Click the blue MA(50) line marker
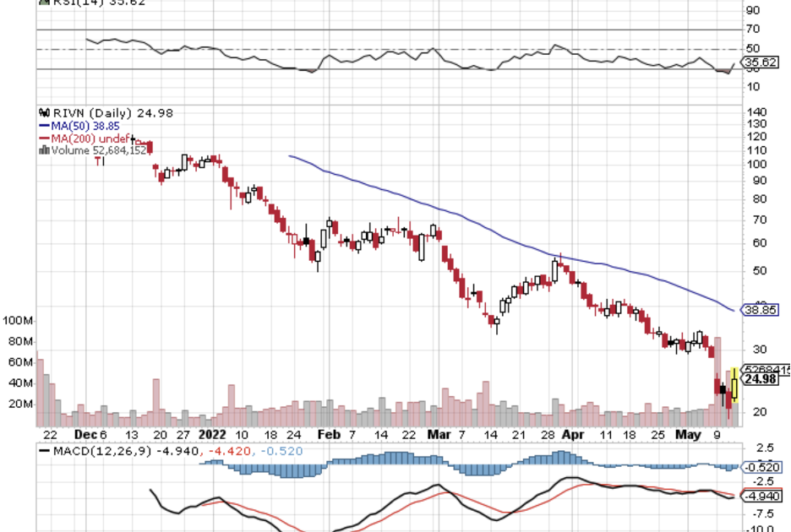Screen dimensions: 791x532 coord(45,125)
